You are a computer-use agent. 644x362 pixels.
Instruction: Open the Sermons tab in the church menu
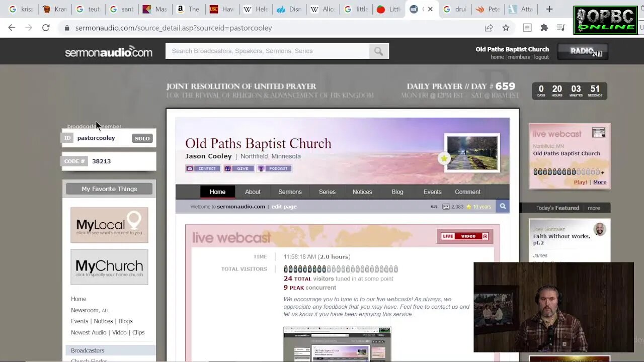pos(290,192)
